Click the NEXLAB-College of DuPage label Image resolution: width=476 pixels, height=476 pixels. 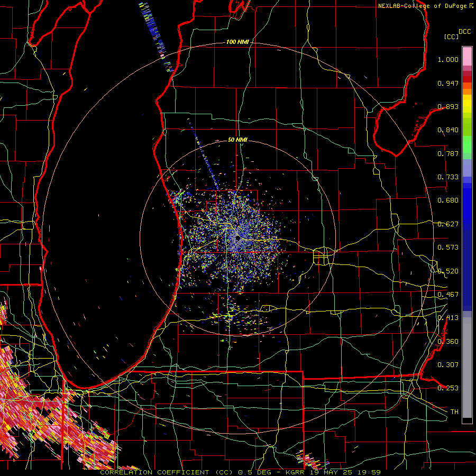423,6
